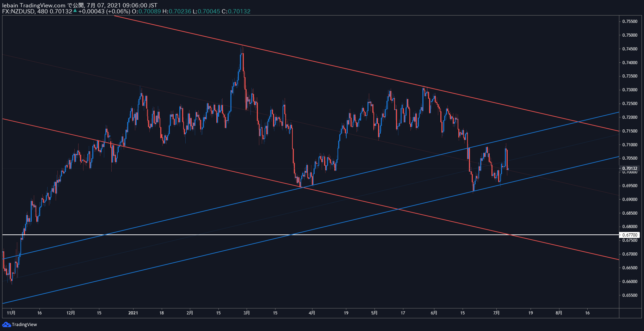This screenshot has width=644, height=331.
Task: Click the 12月 date axis label
Action: click(x=71, y=313)
